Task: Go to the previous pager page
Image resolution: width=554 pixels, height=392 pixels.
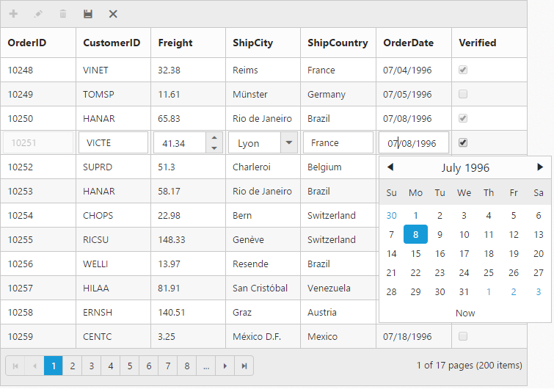Action: click(34, 366)
